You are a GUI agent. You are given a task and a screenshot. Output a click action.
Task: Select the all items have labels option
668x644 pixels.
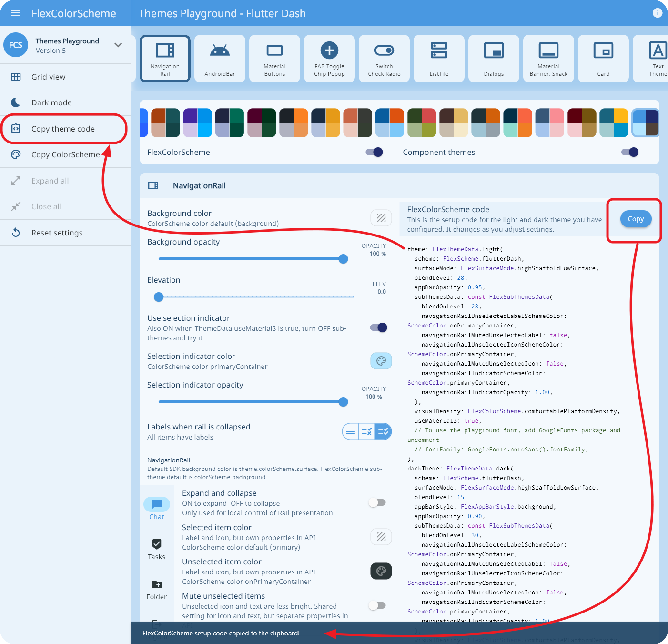[383, 431]
